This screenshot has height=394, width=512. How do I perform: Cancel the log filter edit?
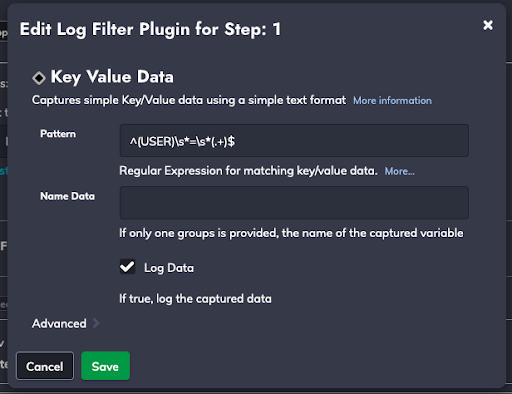tap(45, 366)
